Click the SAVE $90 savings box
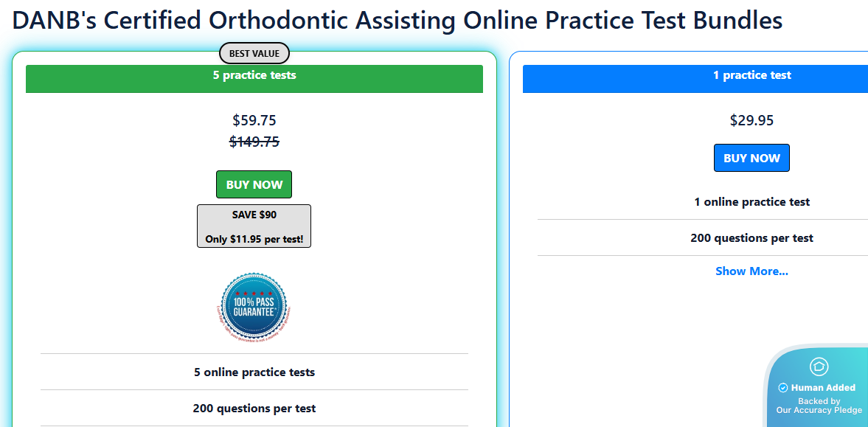This screenshot has height=427, width=868. [254, 226]
